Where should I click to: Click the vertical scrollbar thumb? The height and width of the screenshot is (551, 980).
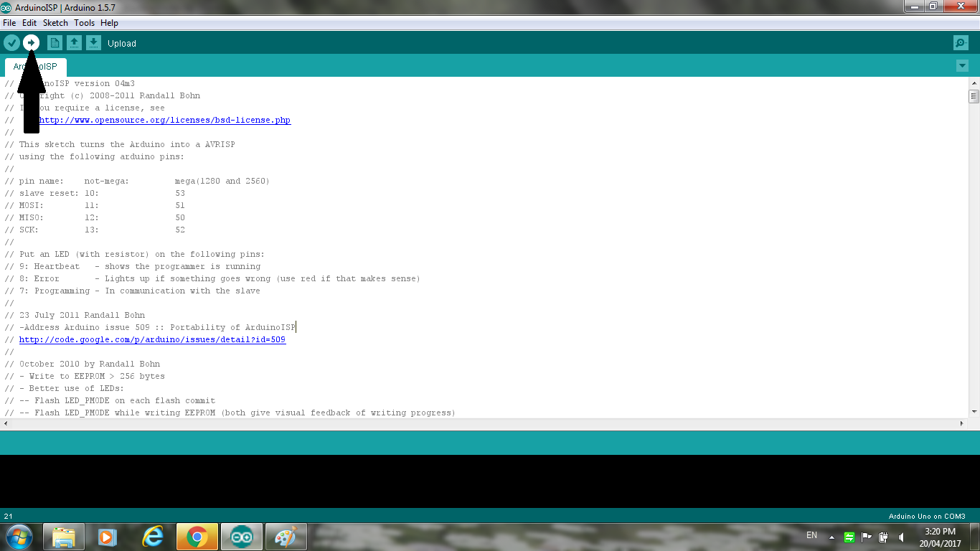pyautogui.click(x=974, y=95)
